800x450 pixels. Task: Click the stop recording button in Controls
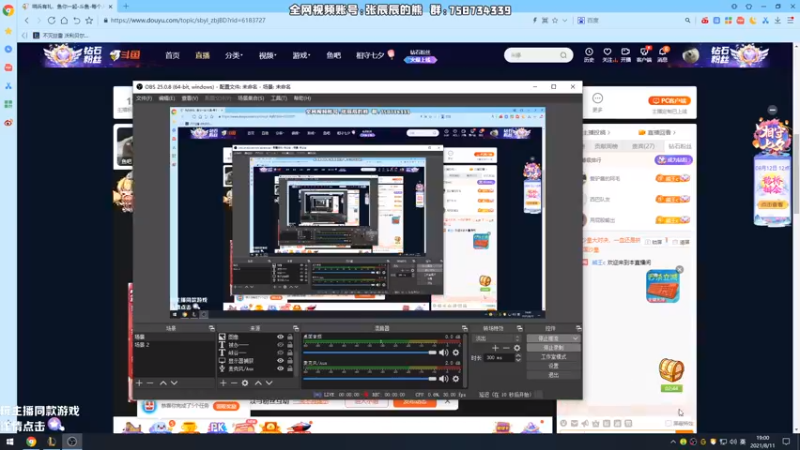[x=554, y=347]
